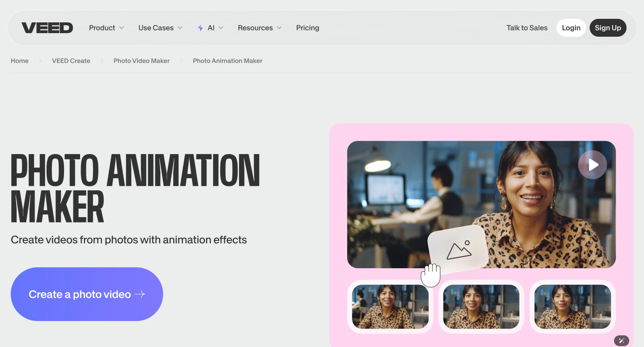This screenshot has width=644, height=347.
Task: Navigate to Photo Video Maker breadcrumb
Action: pyautogui.click(x=141, y=61)
